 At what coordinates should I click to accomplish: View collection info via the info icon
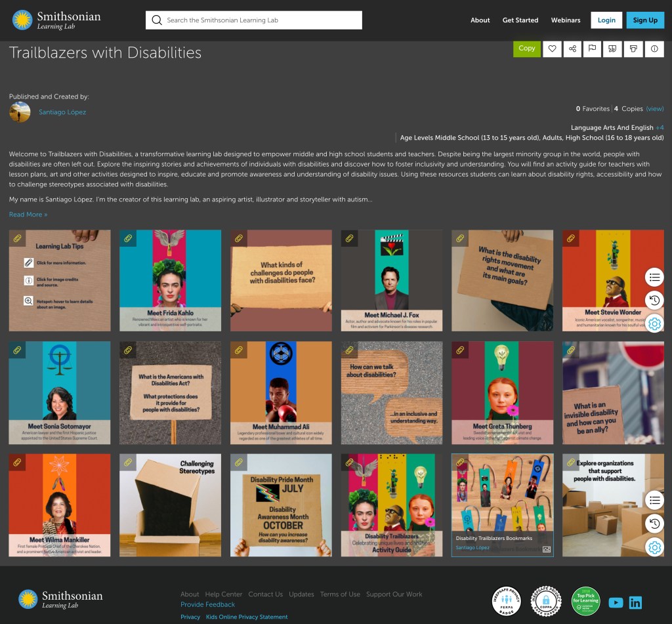[x=654, y=49]
